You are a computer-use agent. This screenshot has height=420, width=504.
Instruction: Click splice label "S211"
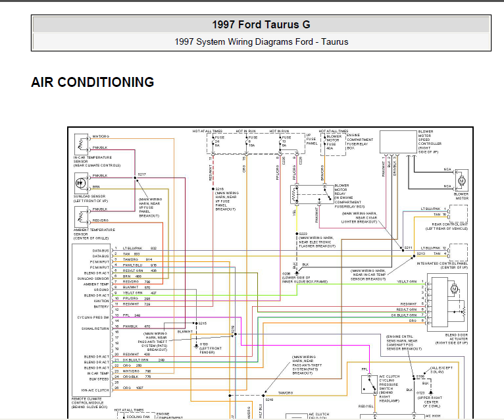[408, 248]
